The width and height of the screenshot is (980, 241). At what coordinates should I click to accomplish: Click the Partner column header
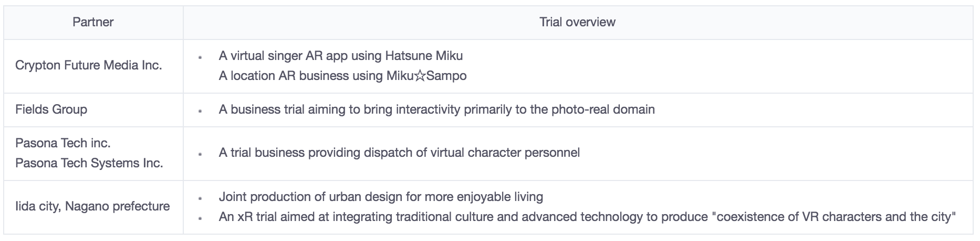pyautogui.click(x=93, y=22)
